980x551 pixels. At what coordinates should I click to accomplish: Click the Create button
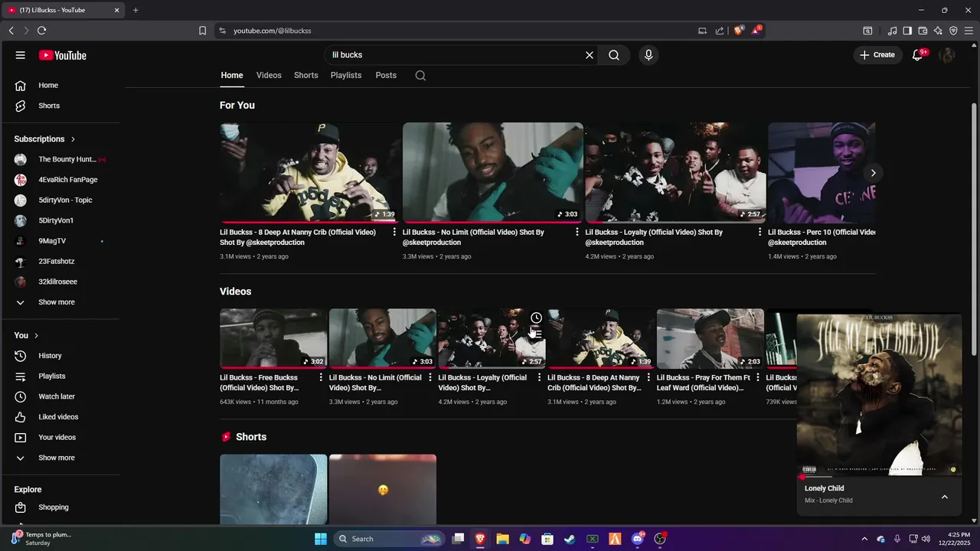pos(877,55)
